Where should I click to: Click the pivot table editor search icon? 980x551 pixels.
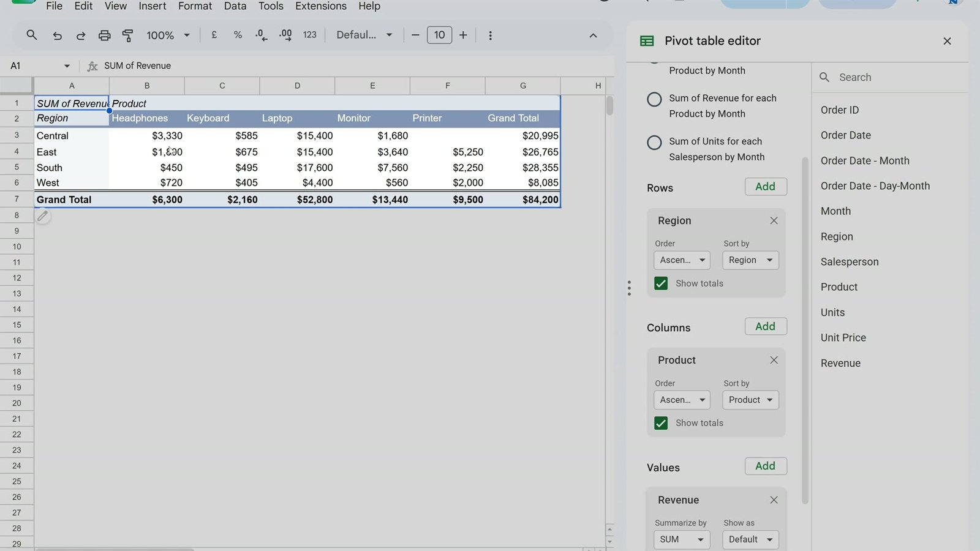pos(824,77)
